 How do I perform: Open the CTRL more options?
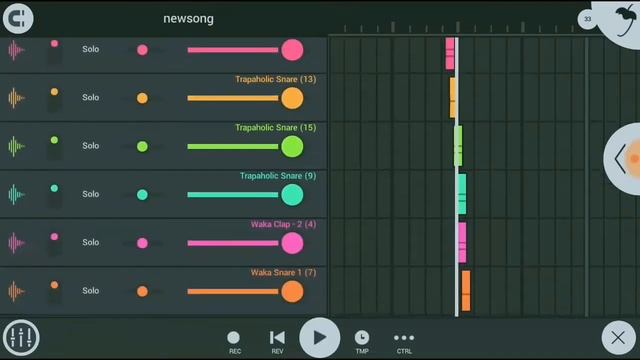[x=404, y=342]
